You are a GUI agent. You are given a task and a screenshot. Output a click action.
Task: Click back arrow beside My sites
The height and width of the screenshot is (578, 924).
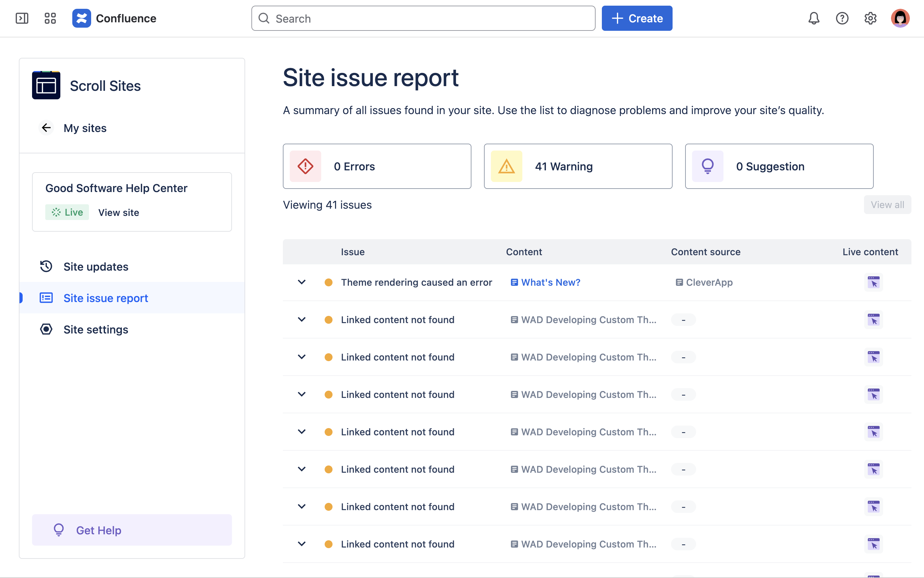[46, 128]
